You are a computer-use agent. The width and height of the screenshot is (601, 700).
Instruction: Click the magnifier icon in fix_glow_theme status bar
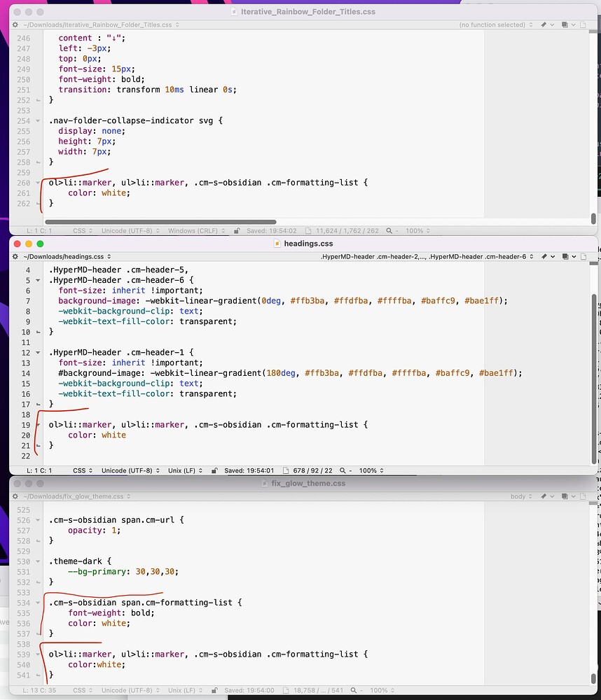[354, 690]
